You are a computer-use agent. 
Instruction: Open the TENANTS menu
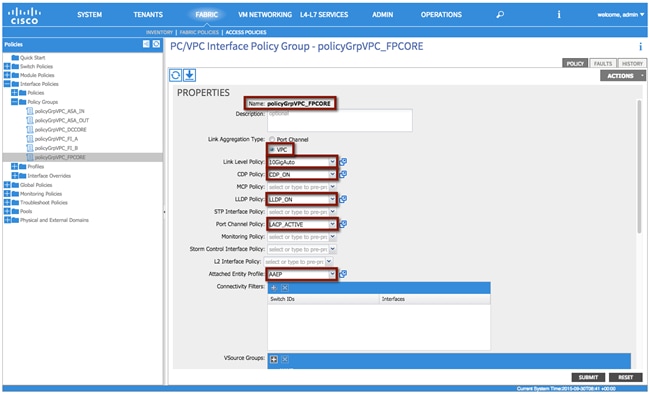coord(148,15)
